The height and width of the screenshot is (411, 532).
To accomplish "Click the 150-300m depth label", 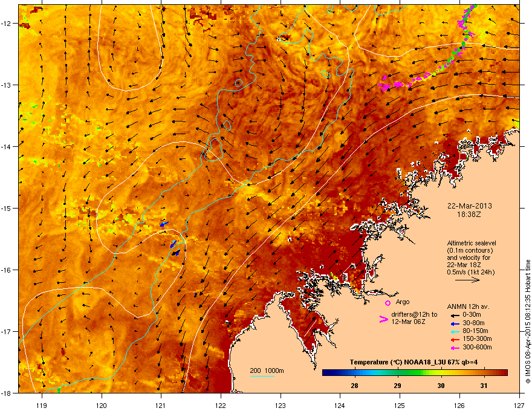I will click(x=477, y=338).
